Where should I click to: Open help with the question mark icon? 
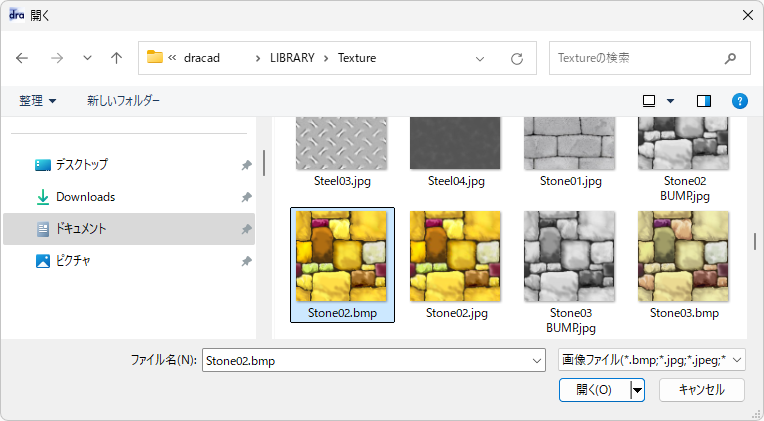point(740,101)
